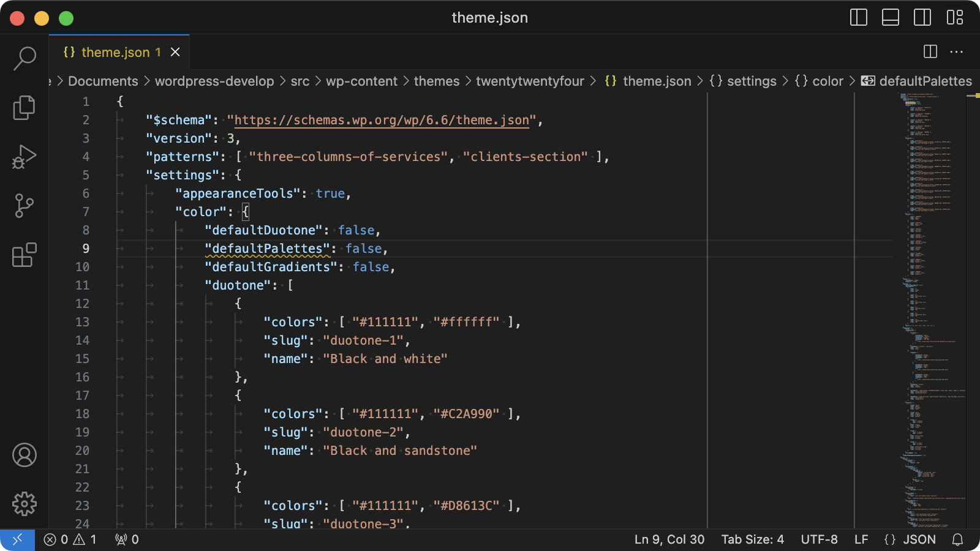Open the schemas.wp.org schema URL link

pos(382,120)
